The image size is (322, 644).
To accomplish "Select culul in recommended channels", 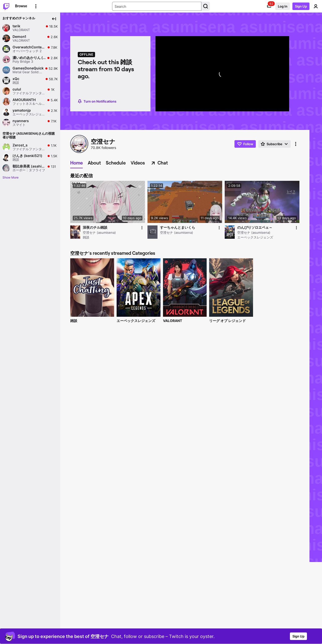I will coord(30,91).
